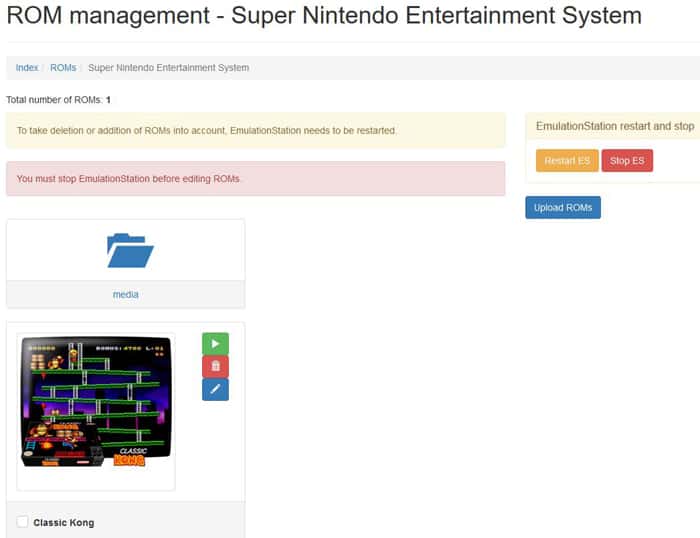This screenshot has width=700, height=538.
Task: Launch Classic Kong with the green play button
Action: (x=215, y=344)
